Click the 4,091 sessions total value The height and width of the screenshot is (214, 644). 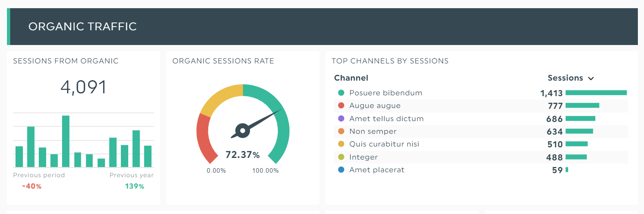coord(84,87)
